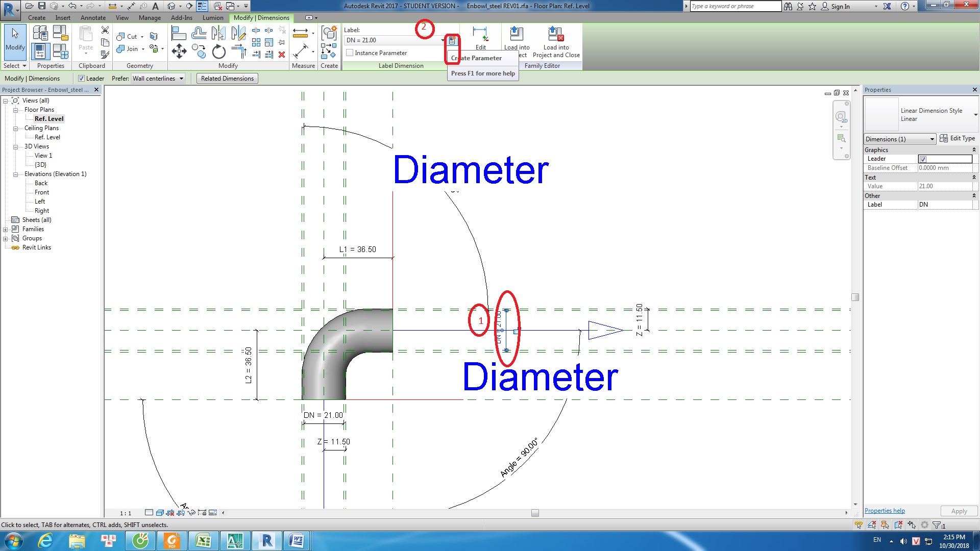Select the Copy tool
This screenshot has width=980, height=551.
199,51
